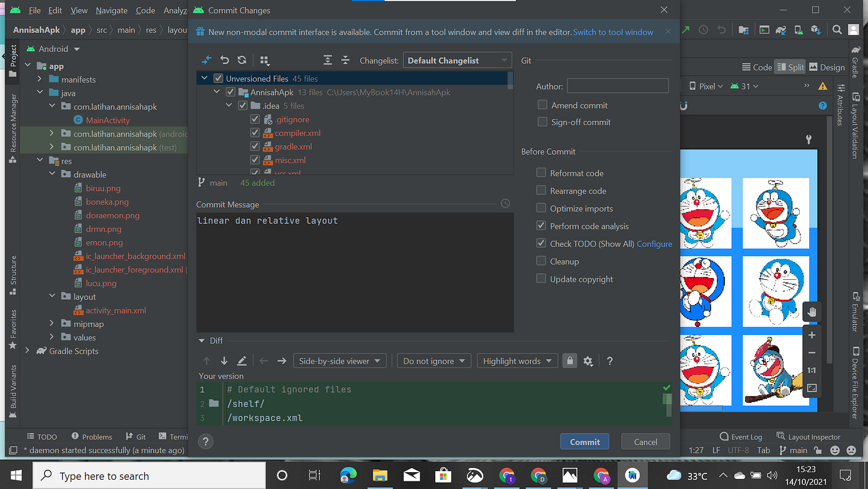Viewport: 868px width, 489px height.
Task: Click zoom to fit screen icon in design view
Action: coord(812,388)
